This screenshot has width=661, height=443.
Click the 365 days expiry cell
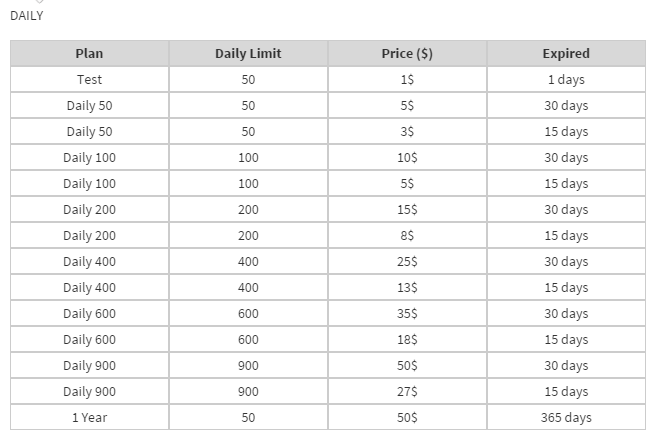point(566,418)
